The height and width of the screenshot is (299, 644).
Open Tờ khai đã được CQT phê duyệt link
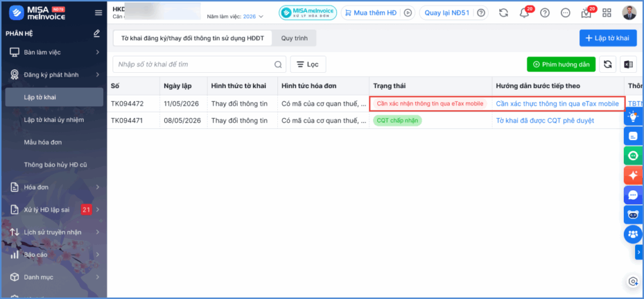click(545, 121)
